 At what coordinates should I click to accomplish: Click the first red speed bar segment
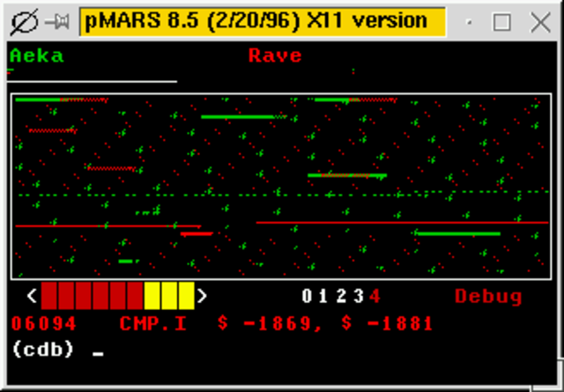[49, 296]
